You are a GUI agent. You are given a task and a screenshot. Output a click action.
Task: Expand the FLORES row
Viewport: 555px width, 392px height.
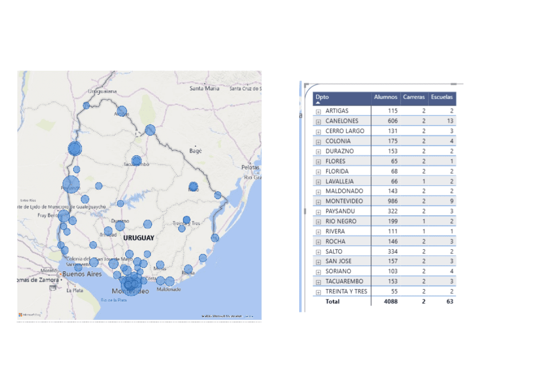pos(318,162)
